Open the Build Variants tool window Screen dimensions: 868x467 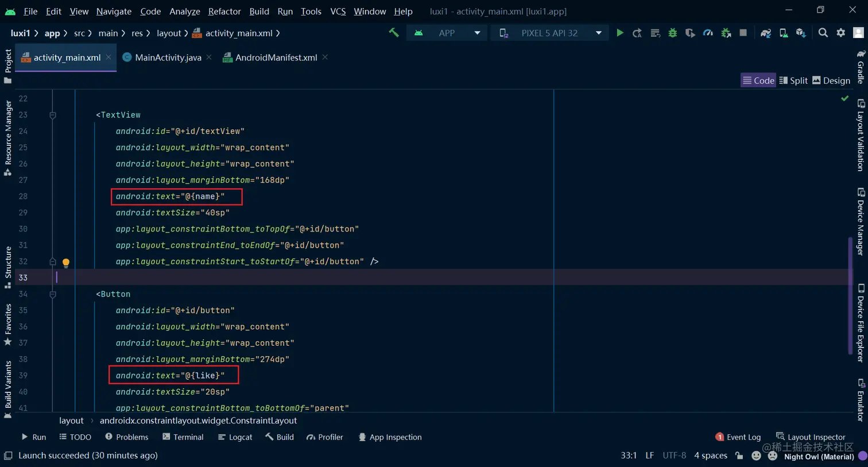click(7, 389)
